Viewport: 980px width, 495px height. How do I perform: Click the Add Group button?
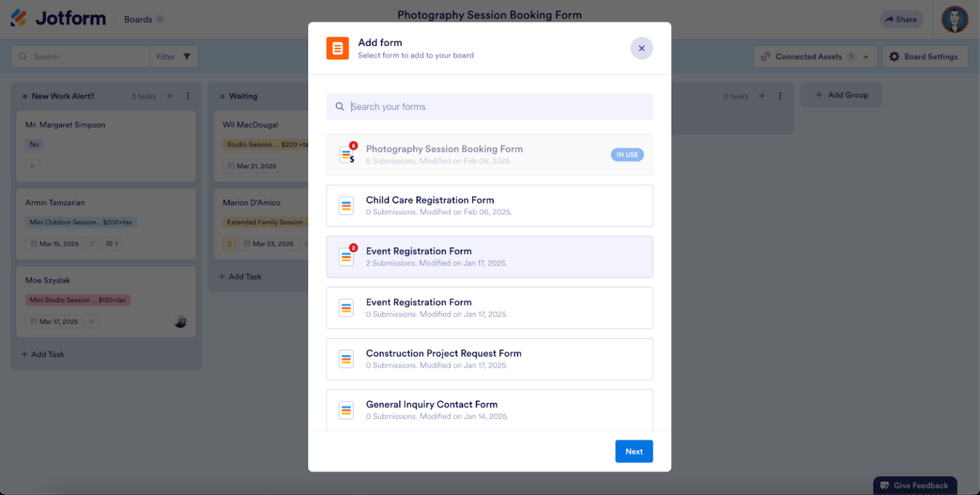coord(841,94)
